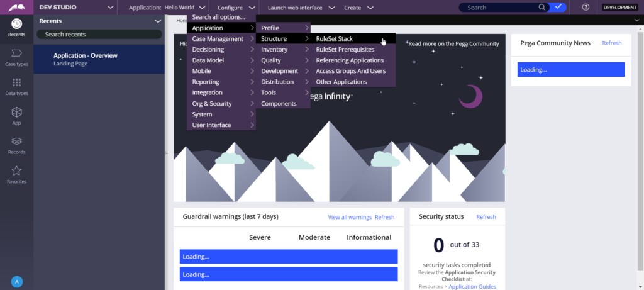Click View all warnings link
This screenshot has width=644, height=290.
pos(350,217)
